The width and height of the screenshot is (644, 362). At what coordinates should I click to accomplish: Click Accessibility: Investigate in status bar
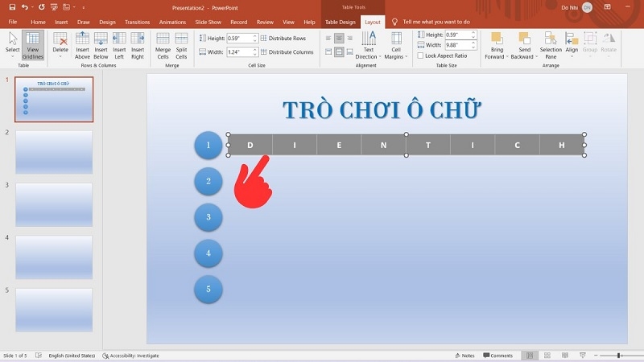[x=130, y=356]
